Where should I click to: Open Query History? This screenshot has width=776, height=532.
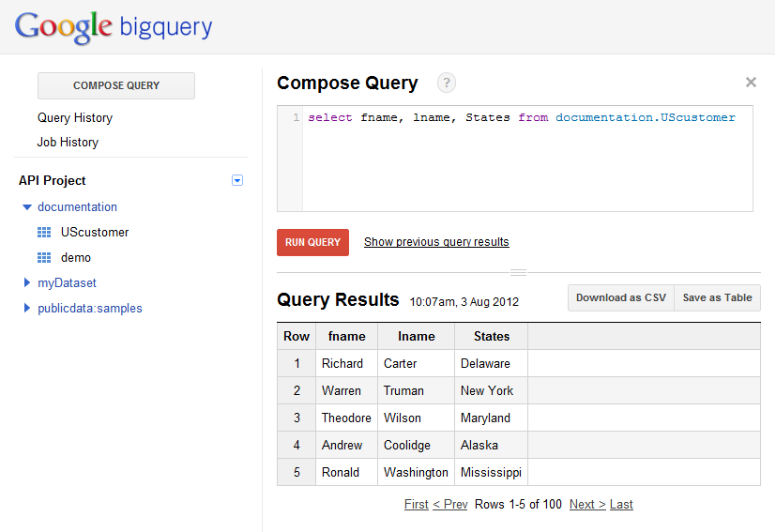[75, 117]
